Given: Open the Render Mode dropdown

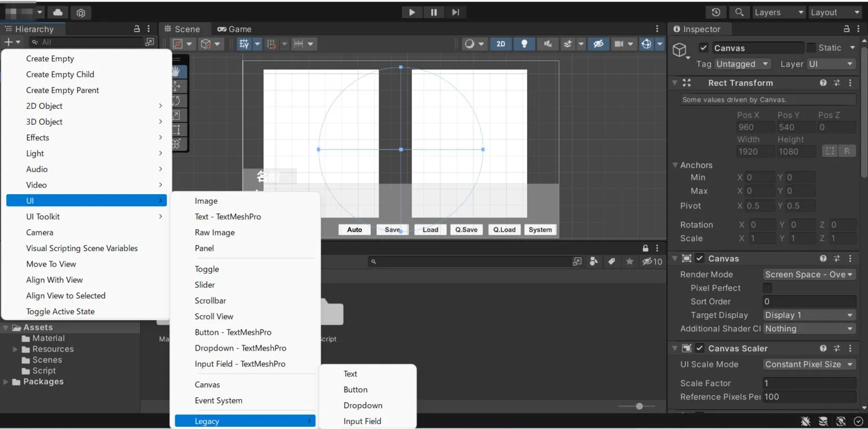Looking at the screenshot, I should [x=809, y=274].
